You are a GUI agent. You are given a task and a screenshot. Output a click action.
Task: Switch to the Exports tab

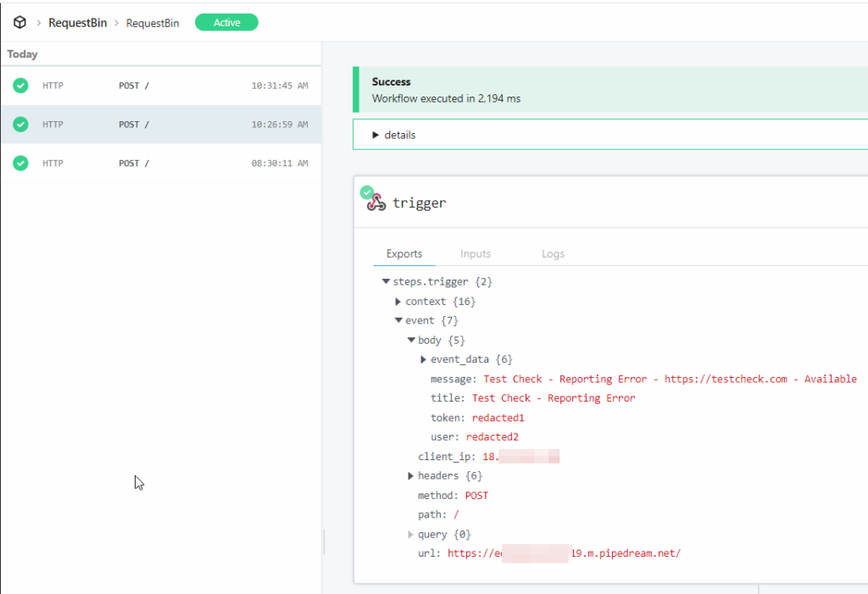coord(404,253)
